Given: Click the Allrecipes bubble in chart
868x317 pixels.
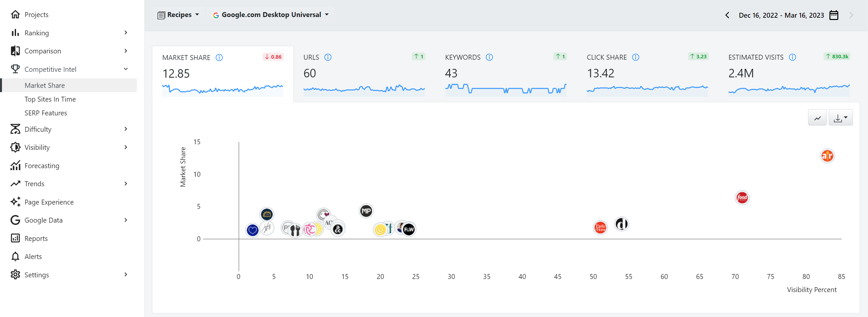Looking at the screenshot, I should point(827,156).
